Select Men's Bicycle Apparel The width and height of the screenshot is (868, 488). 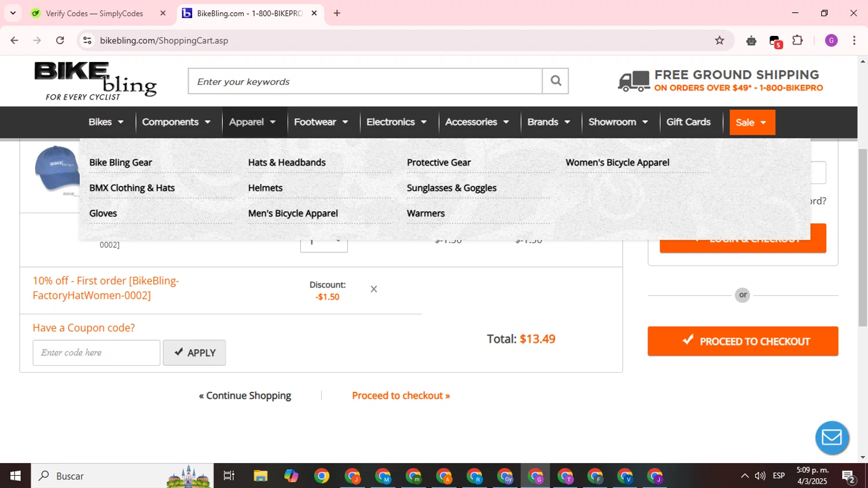pyautogui.click(x=293, y=214)
